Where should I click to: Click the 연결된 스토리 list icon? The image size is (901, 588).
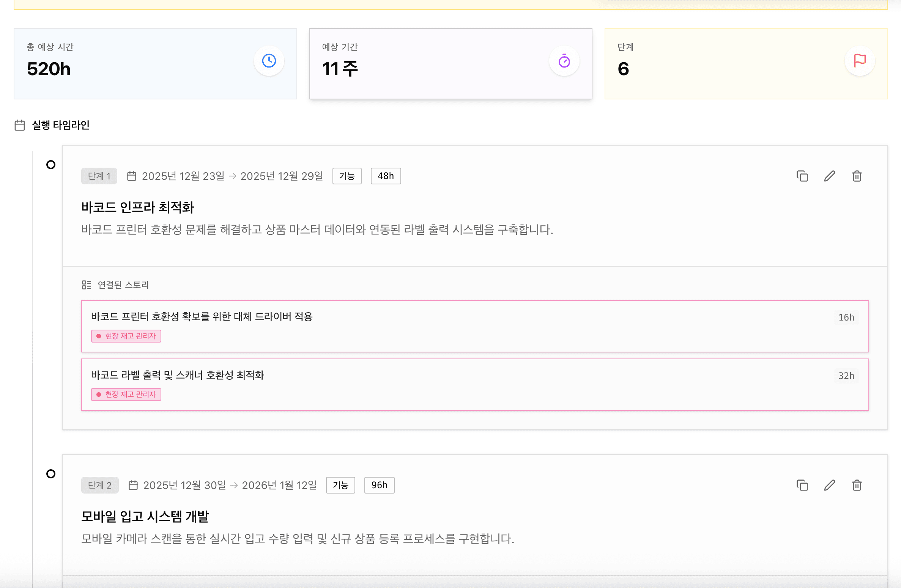(87, 285)
